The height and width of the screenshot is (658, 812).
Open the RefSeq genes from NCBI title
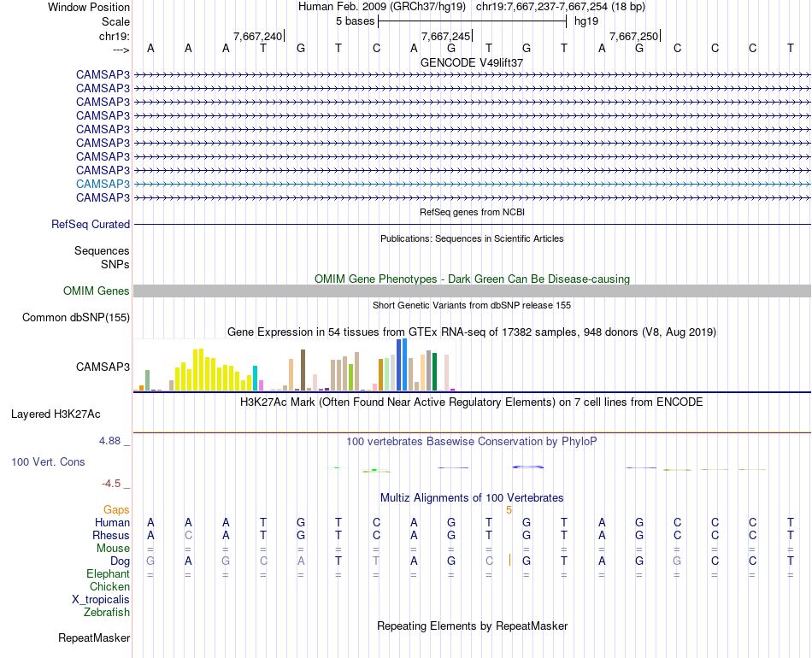[472, 212]
